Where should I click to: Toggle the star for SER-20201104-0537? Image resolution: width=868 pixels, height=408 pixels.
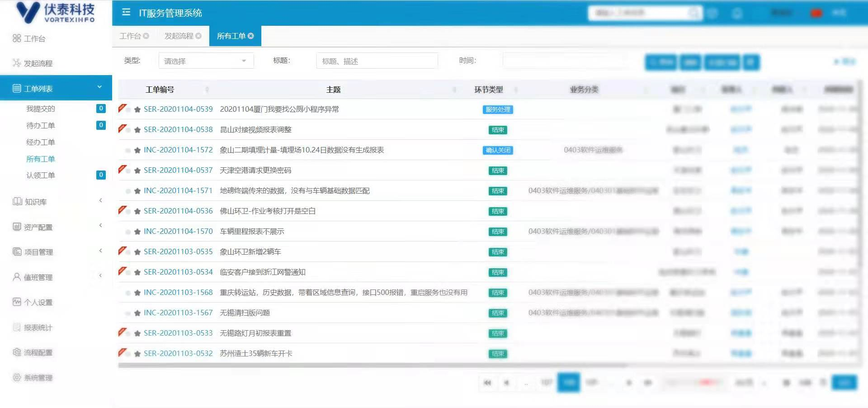(x=137, y=171)
